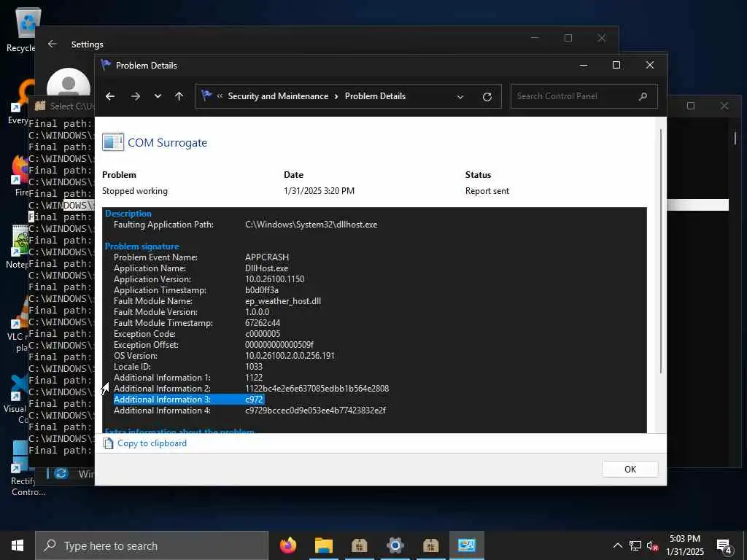Viewport: 747px width, 560px height.
Task: Click the clipboard icon beside Copy to clipboard
Action: pos(108,443)
